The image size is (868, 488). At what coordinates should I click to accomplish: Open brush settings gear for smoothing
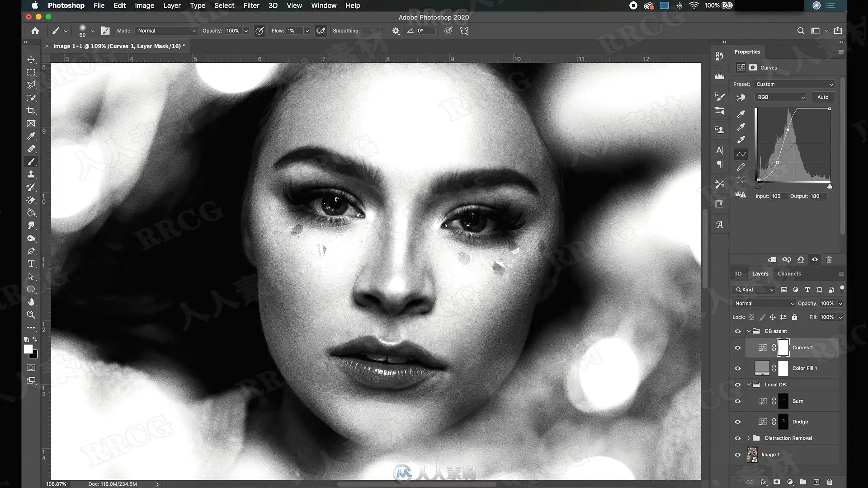point(396,31)
